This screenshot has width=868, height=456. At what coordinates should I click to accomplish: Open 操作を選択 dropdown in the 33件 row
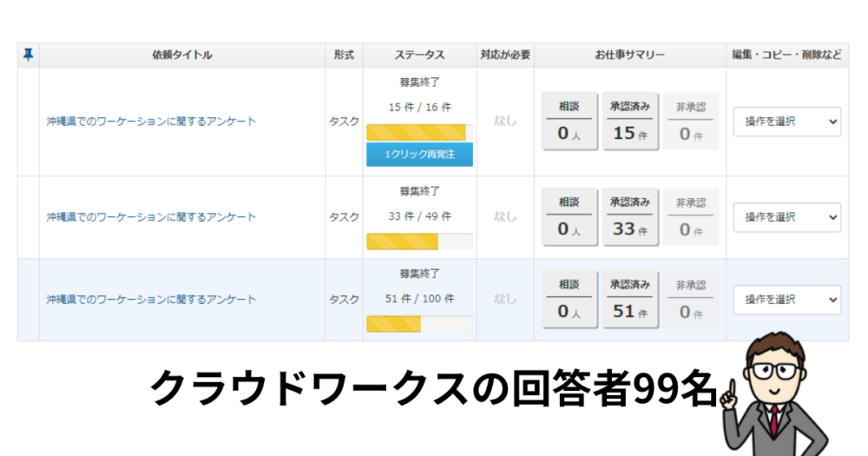click(787, 217)
